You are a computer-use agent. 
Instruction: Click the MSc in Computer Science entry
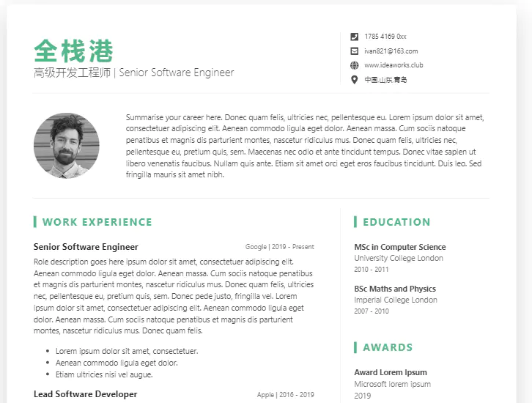coord(399,247)
